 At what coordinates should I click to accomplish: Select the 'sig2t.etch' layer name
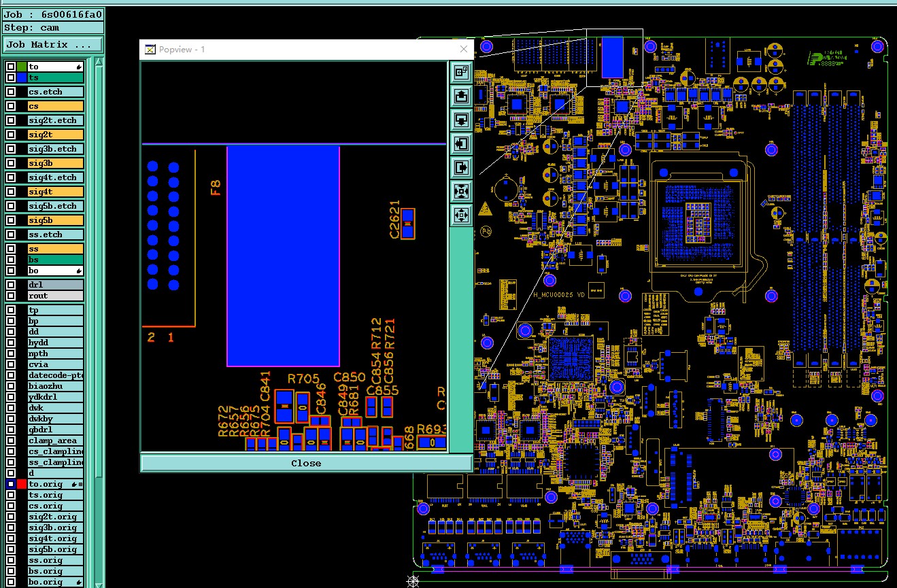(56, 120)
